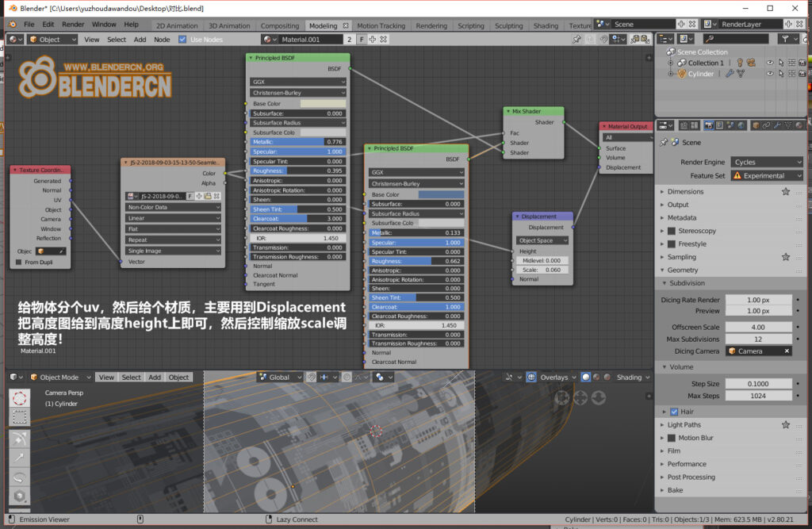Click the magnet snapping icon in viewport header
Viewport: 812px width, 529px height.
tap(310, 378)
